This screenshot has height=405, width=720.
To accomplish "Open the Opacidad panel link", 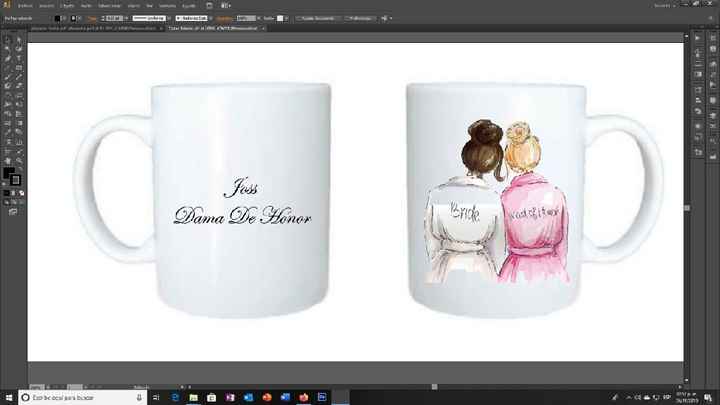I will click(x=225, y=18).
